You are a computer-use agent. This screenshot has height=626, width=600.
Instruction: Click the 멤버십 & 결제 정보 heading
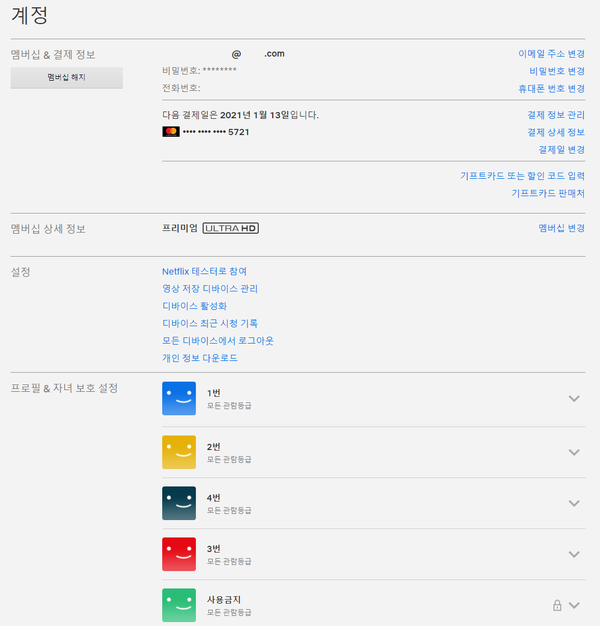(x=53, y=55)
